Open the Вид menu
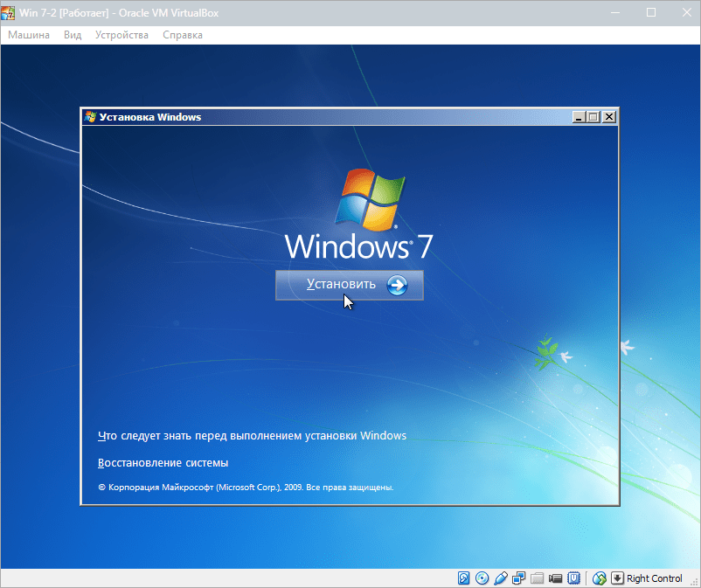Image resolution: width=701 pixels, height=588 pixels. coord(73,35)
